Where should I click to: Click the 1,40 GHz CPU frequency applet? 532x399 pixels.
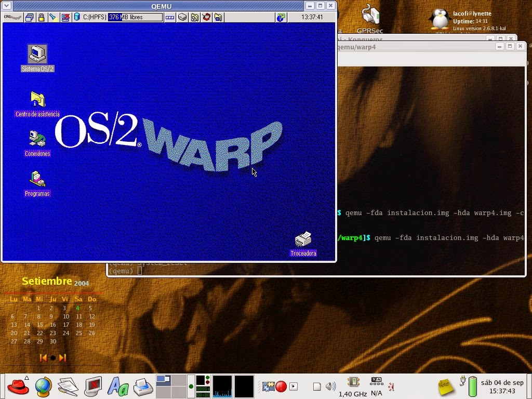(x=353, y=387)
